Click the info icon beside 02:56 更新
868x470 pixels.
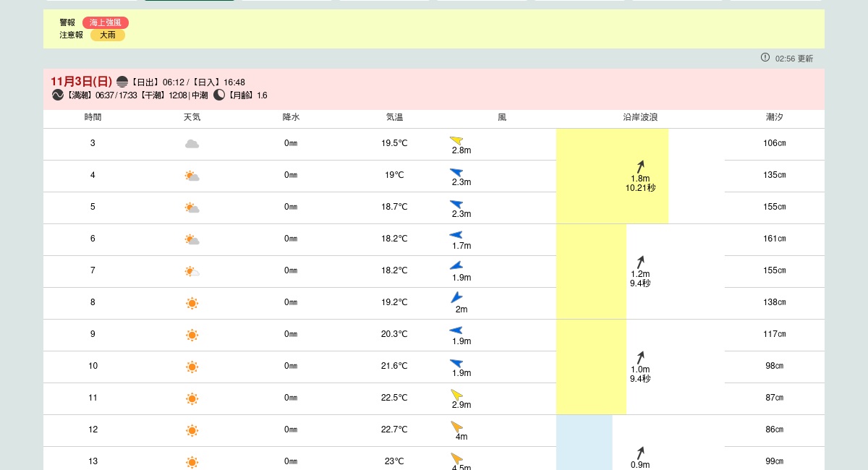coord(765,57)
